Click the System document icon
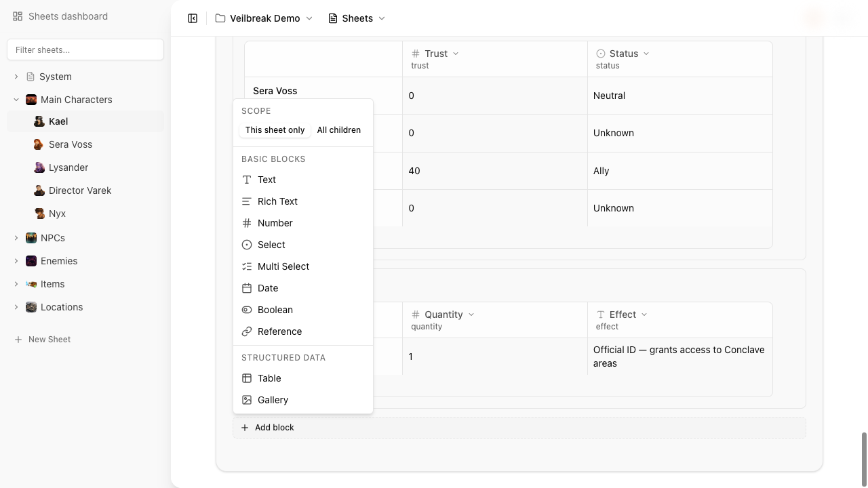Screen dimensions: 868x488 click(x=31, y=77)
